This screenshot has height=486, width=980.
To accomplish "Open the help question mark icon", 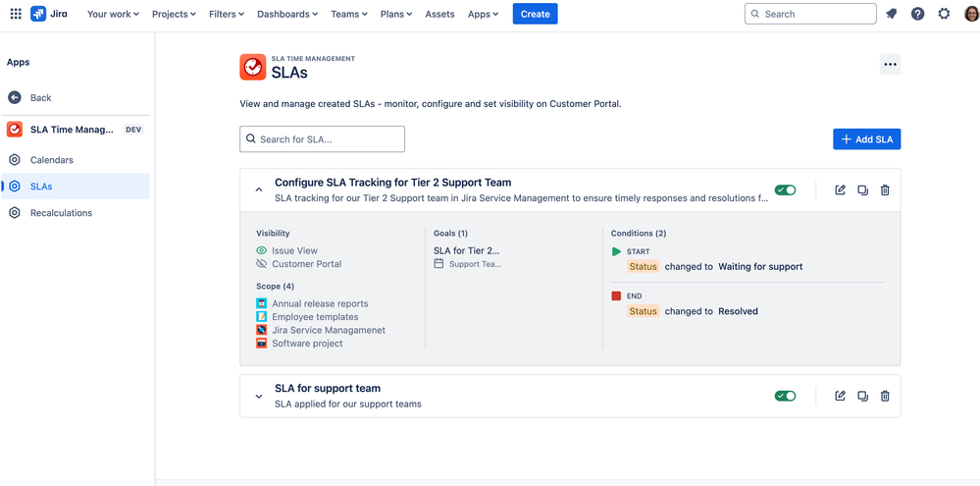I will point(917,14).
